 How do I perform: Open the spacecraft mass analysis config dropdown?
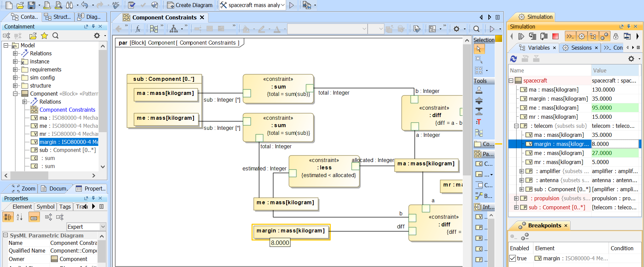[283, 5]
